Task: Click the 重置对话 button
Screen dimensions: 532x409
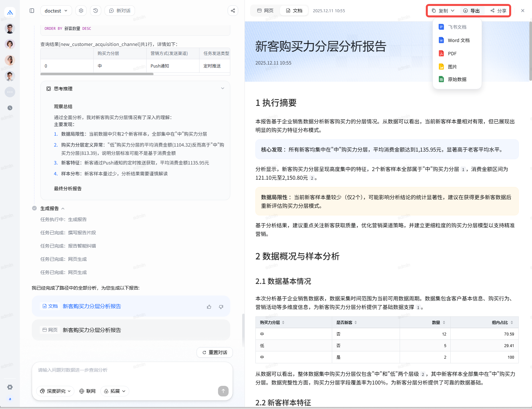Action: tap(215, 352)
